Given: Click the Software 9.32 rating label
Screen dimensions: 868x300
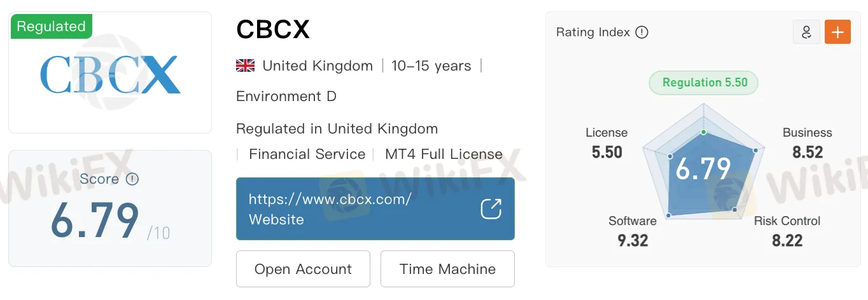Looking at the screenshot, I should [x=633, y=231].
